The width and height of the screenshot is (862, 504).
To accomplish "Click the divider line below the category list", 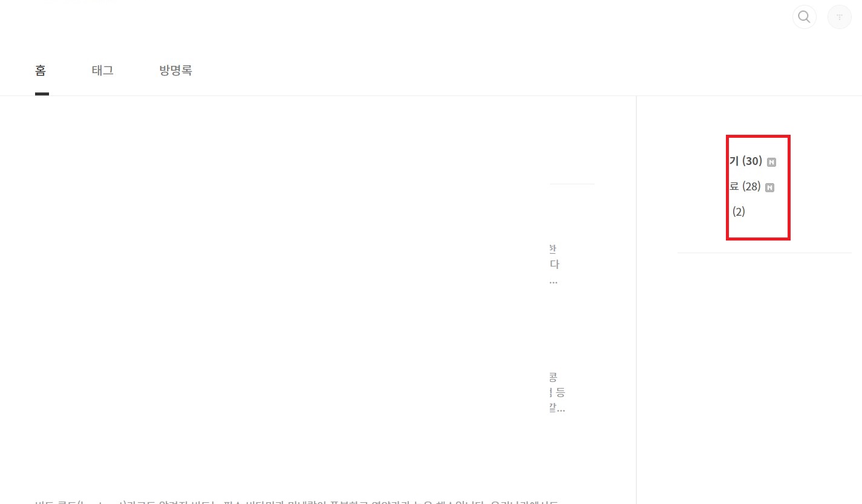I will coord(764,253).
